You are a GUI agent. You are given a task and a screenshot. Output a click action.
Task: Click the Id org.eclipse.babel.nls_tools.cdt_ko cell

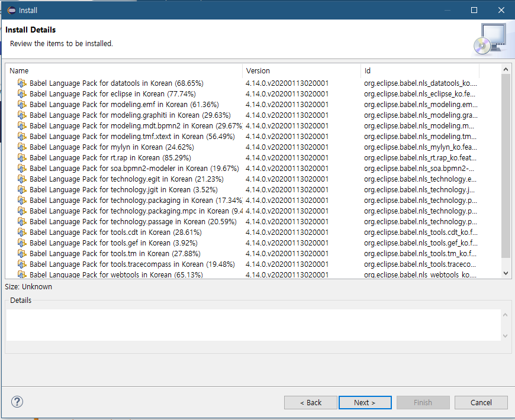point(421,232)
